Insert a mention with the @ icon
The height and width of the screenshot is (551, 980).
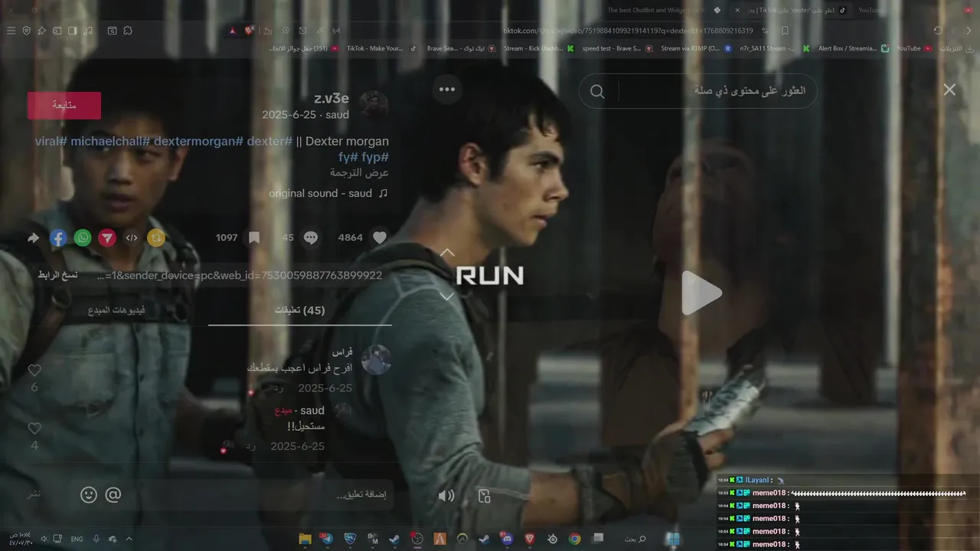[x=113, y=495]
